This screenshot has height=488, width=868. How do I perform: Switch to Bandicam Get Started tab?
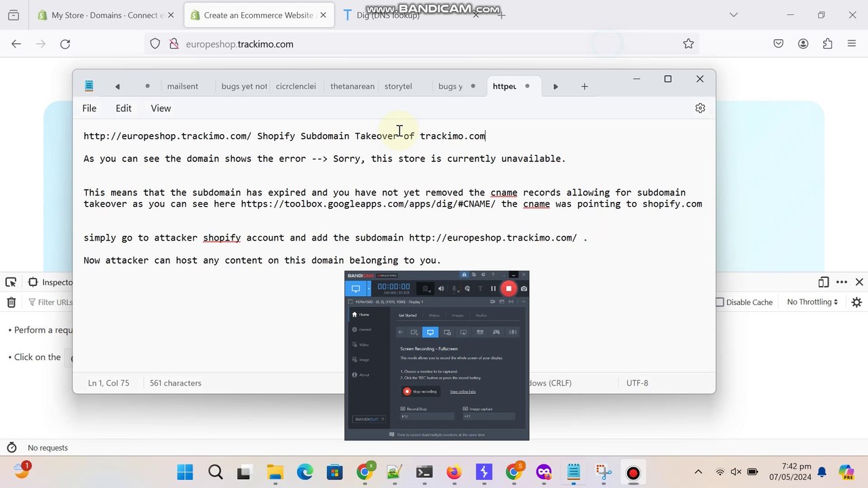pyautogui.click(x=408, y=315)
